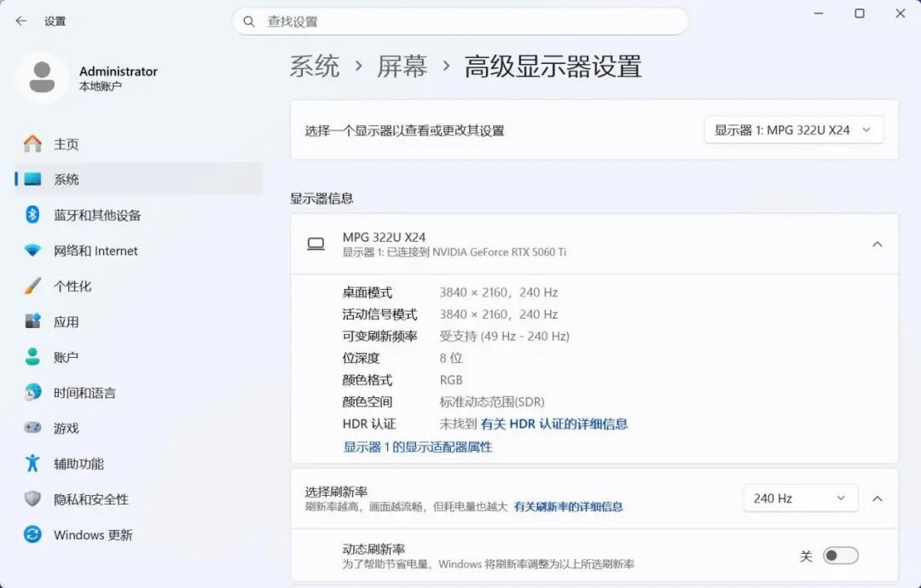Select the 辅助功能 accessibility icon
Screen dimensions: 921x588
[33, 463]
